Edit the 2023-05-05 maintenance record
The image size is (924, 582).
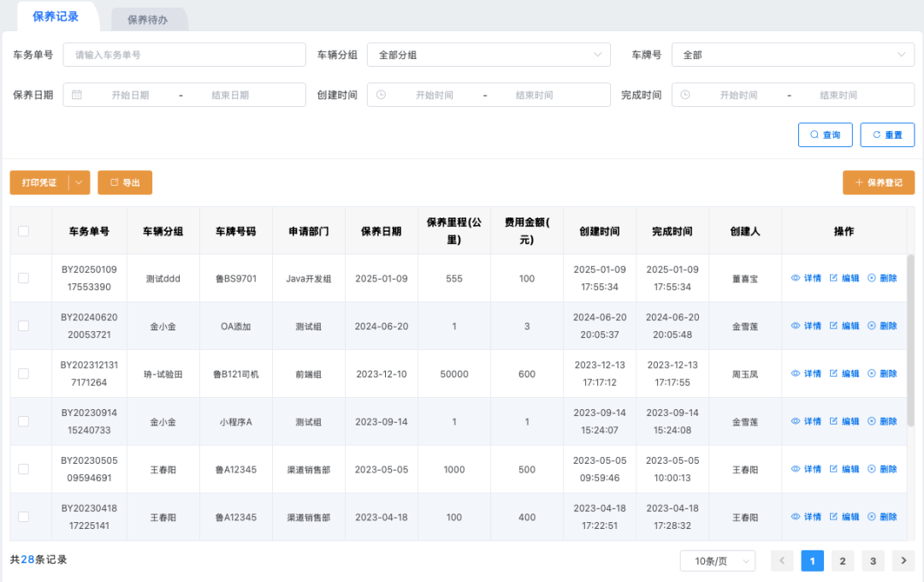click(844, 469)
